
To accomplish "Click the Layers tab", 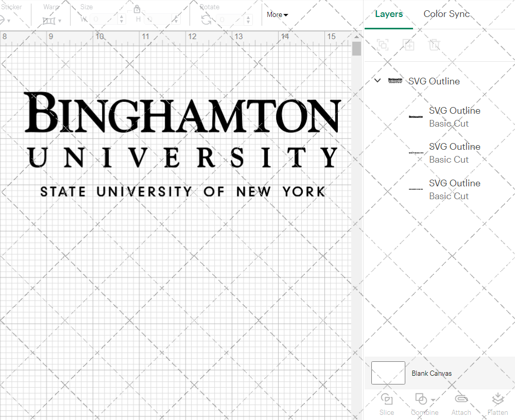I will pos(389,14).
